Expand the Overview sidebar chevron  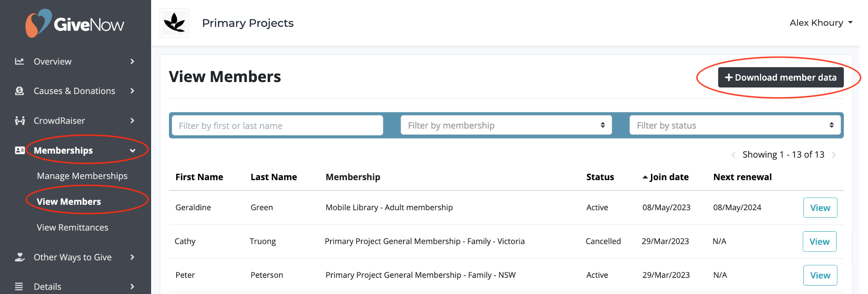[x=132, y=61]
